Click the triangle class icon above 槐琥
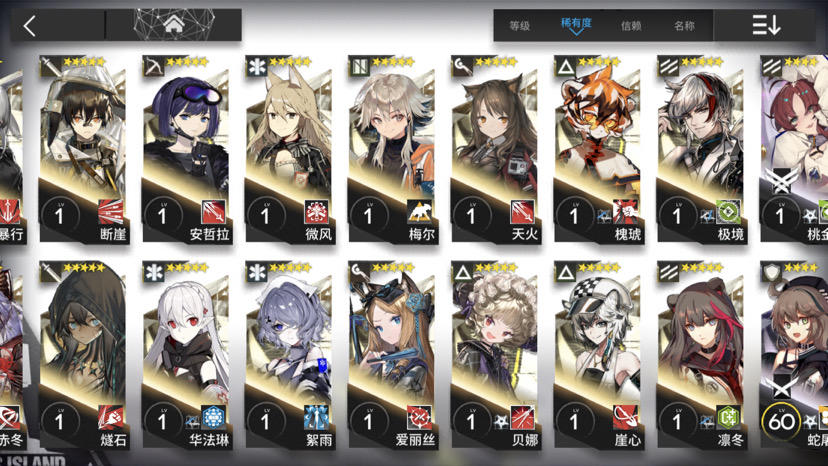 click(x=565, y=67)
